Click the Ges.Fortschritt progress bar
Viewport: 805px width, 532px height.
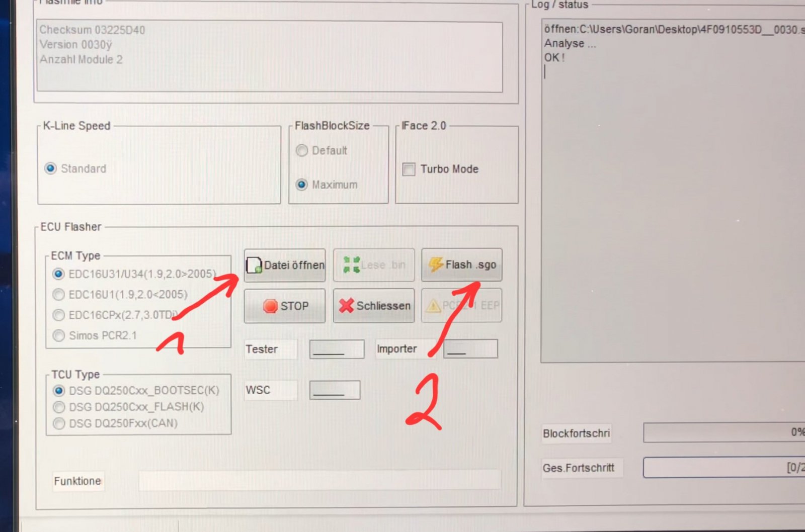724,468
